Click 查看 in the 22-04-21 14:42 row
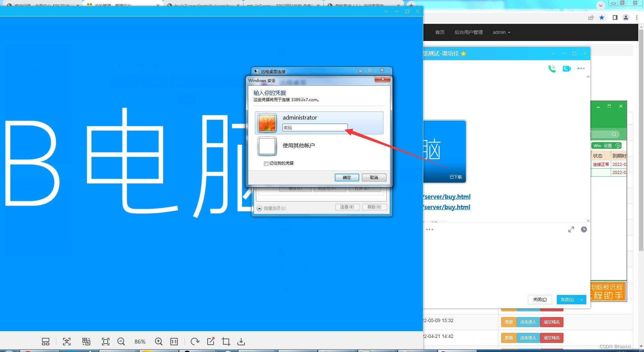This screenshot has width=644, height=352. point(509,338)
